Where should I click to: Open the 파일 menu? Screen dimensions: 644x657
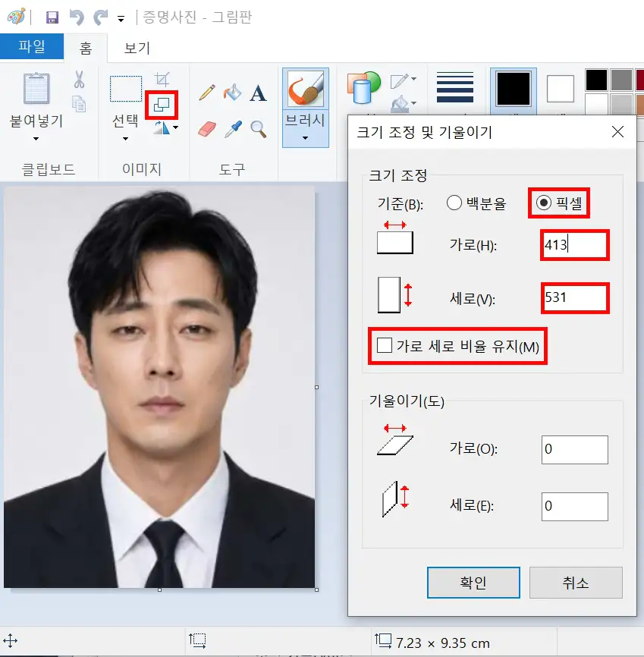tap(32, 46)
